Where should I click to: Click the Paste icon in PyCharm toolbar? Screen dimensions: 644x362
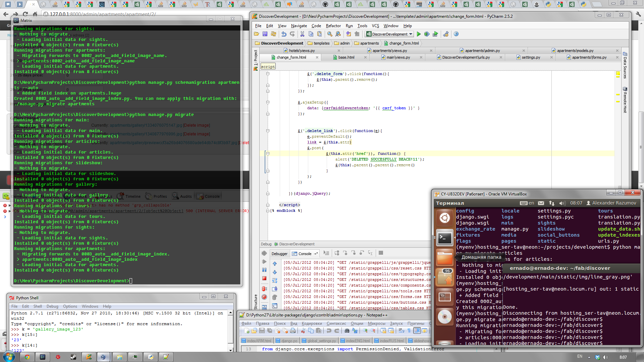319,34
